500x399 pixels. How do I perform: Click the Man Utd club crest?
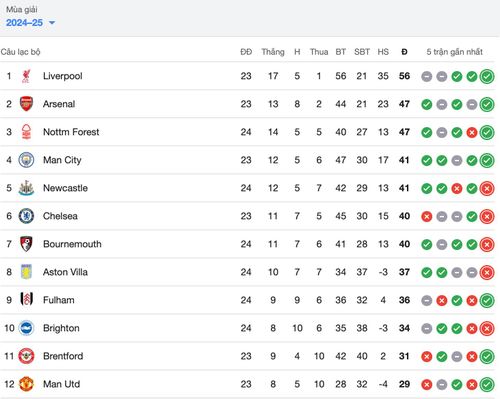26,384
